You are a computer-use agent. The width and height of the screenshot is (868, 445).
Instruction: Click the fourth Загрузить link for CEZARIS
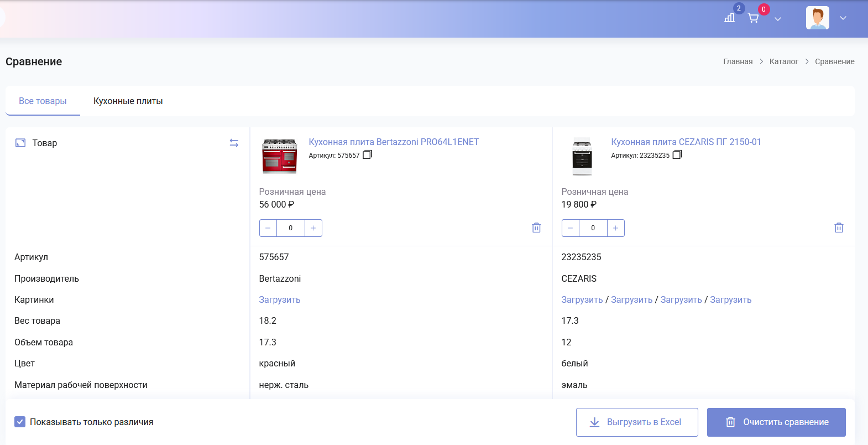[731, 299]
